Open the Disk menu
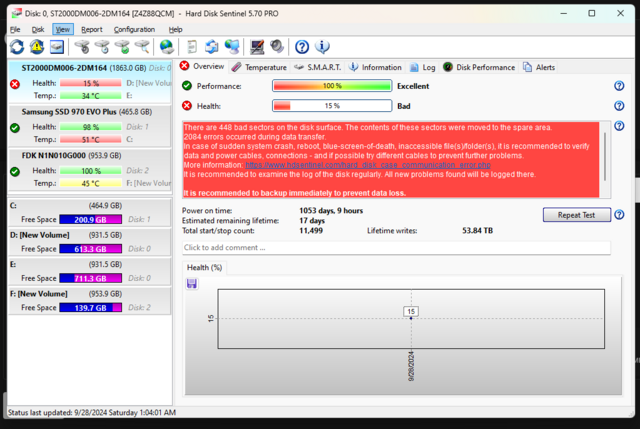This screenshot has height=429, width=640. (38, 30)
